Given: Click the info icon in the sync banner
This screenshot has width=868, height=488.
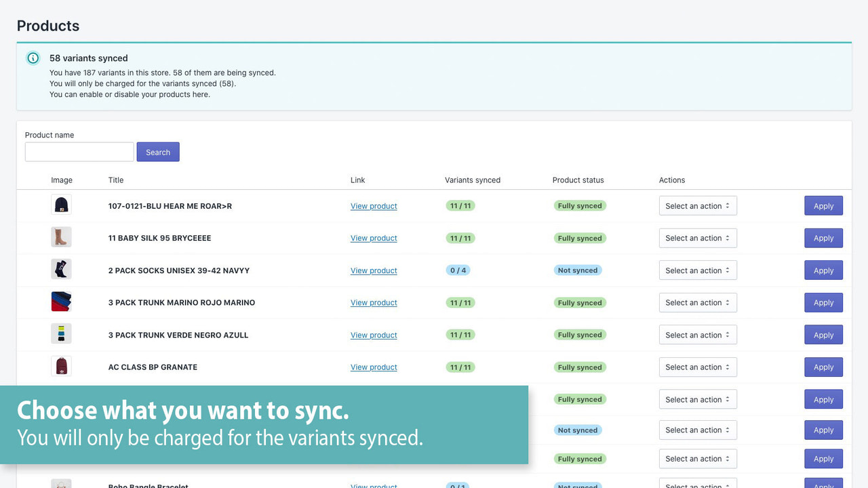Looking at the screenshot, I should click(33, 58).
